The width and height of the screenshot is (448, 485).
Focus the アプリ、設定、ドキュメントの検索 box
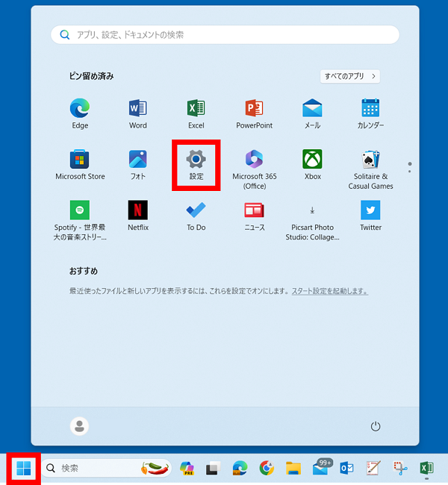(x=225, y=34)
